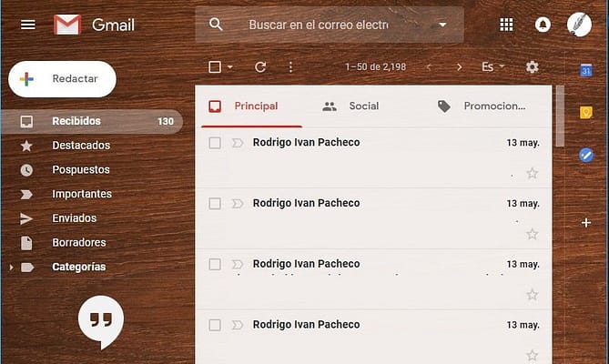
Task: Click the Gmail wordmark
Action: [x=113, y=25]
